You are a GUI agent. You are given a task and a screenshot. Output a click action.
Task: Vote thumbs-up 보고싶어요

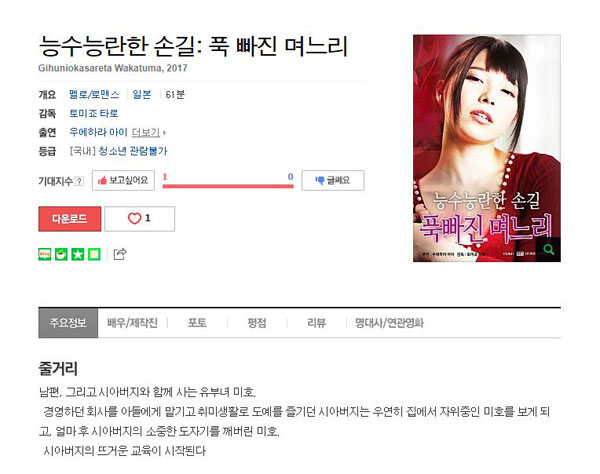123,180
